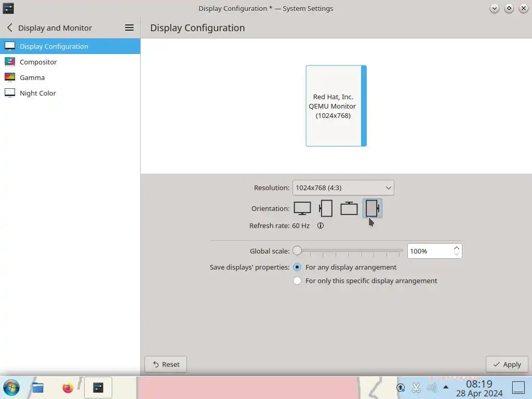Click the Reset button
532x399 pixels.
(166, 364)
